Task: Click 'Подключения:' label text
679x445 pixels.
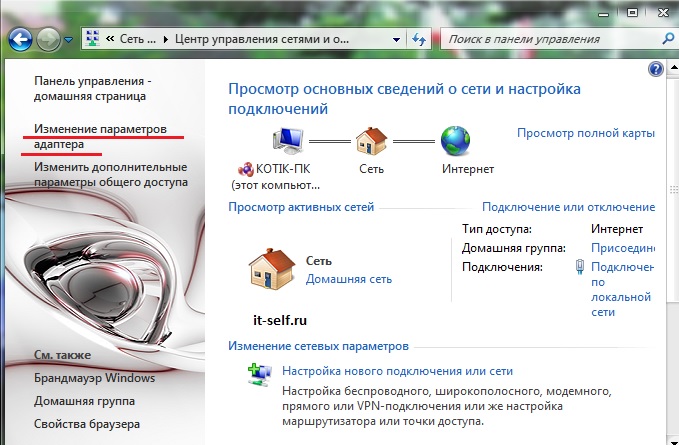Action: pos(502,267)
